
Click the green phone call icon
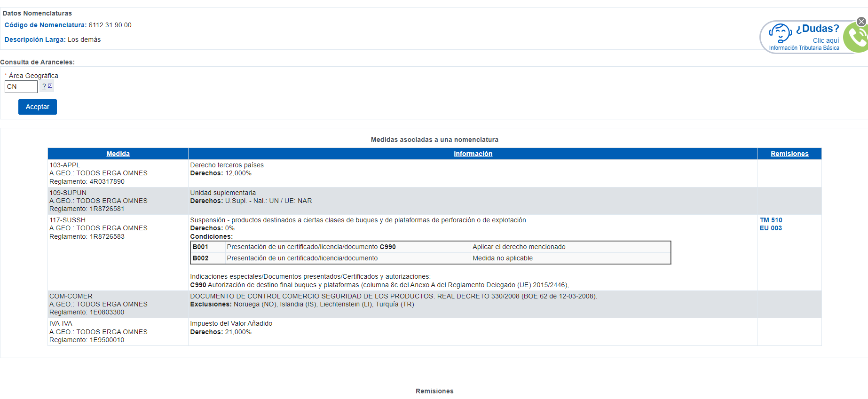point(857,38)
